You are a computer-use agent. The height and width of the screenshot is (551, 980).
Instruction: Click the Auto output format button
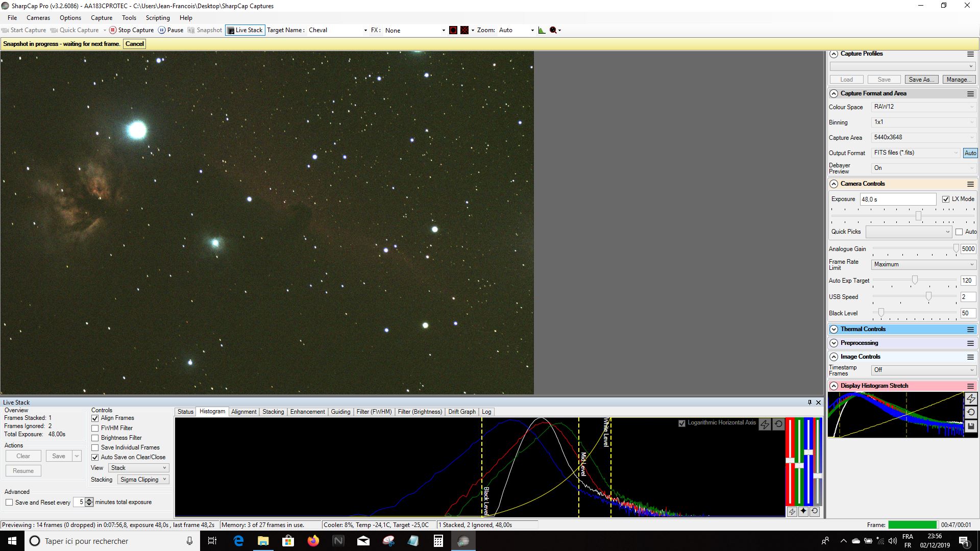(970, 153)
